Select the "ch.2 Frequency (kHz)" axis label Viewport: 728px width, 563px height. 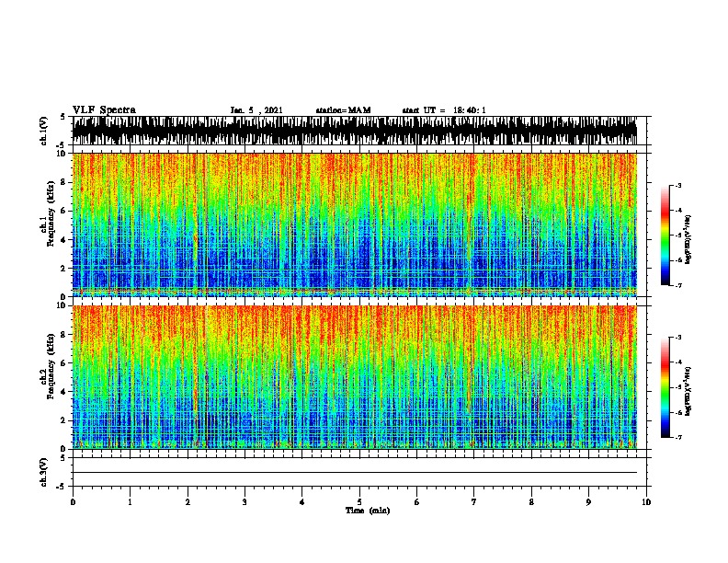pyautogui.click(x=48, y=366)
